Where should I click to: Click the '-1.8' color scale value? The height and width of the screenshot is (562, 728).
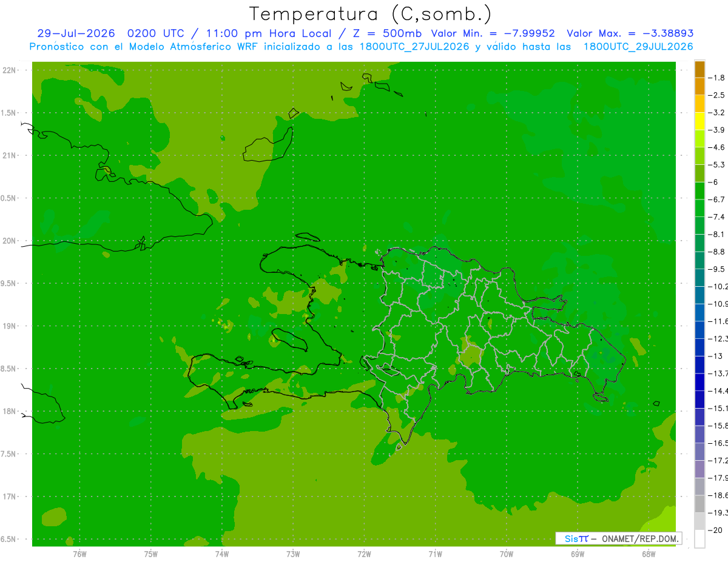[x=717, y=78]
